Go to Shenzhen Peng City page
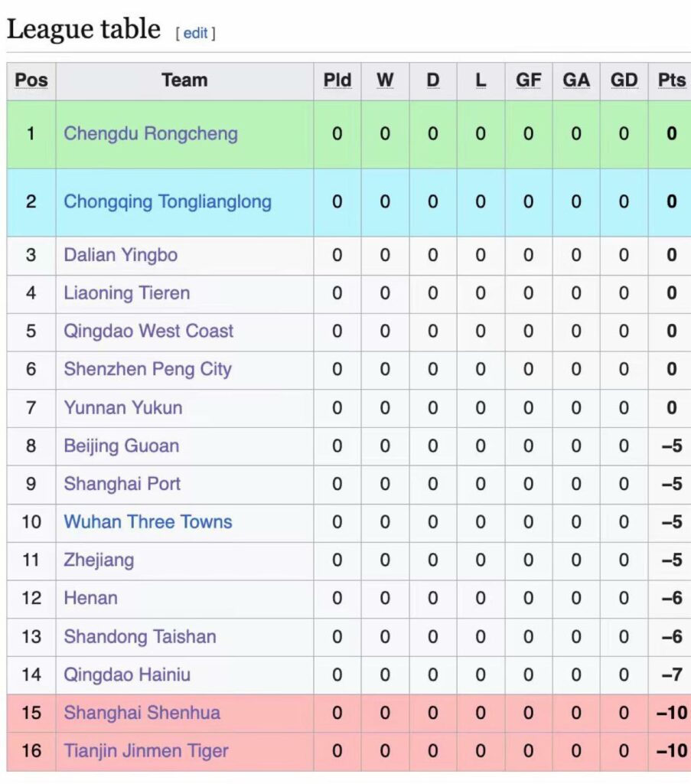 (x=148, y=369)
